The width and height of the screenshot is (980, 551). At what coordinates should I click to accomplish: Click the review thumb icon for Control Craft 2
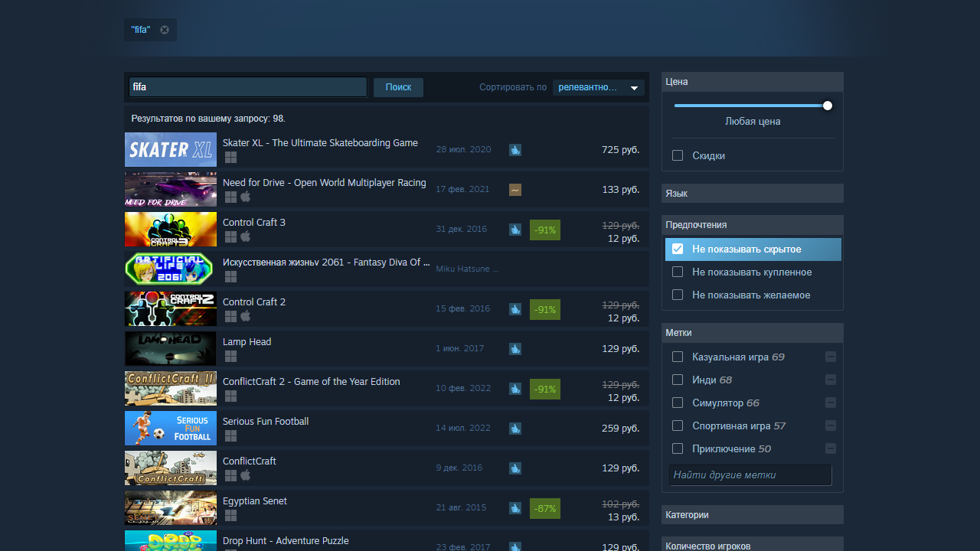pos(515,309)
